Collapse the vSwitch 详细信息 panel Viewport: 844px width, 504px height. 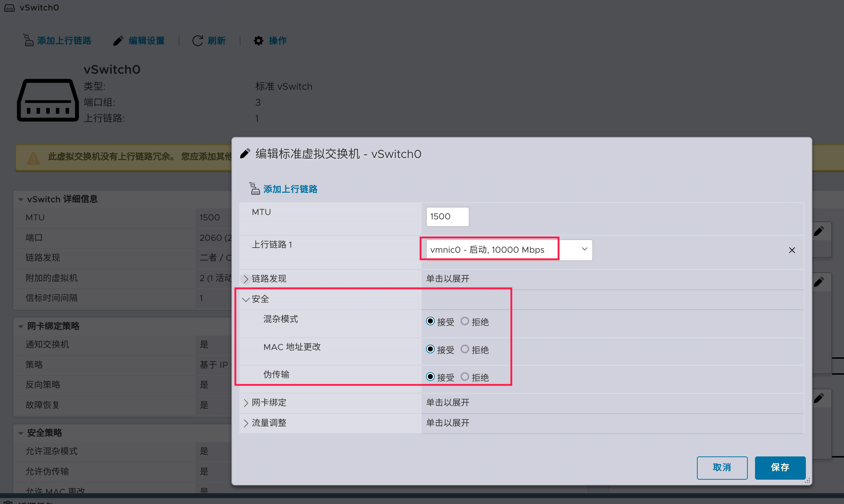[x=21, y=199]
